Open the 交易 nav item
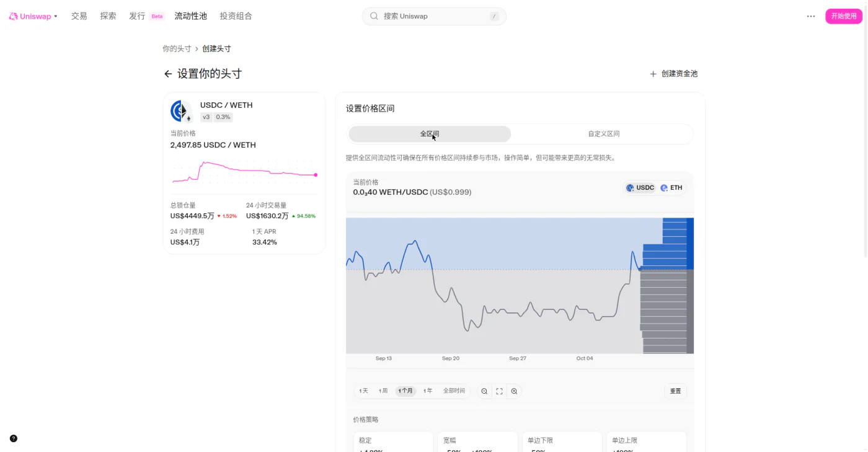Viewport: 868px width, 452px height. tap(79, 16)
